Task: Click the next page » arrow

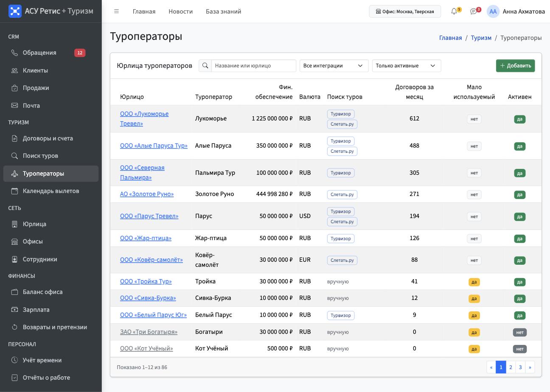Action: pos(530,367)
